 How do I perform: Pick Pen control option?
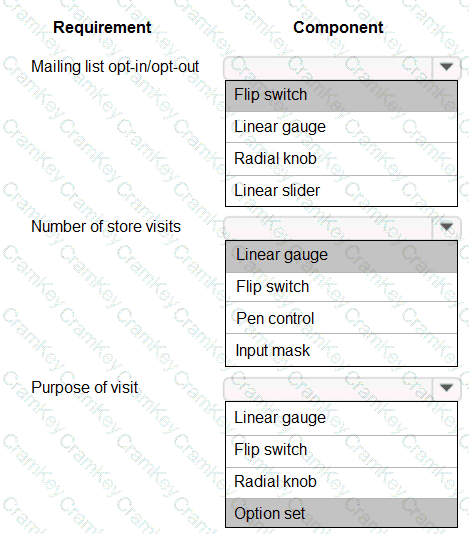point(341,318)
